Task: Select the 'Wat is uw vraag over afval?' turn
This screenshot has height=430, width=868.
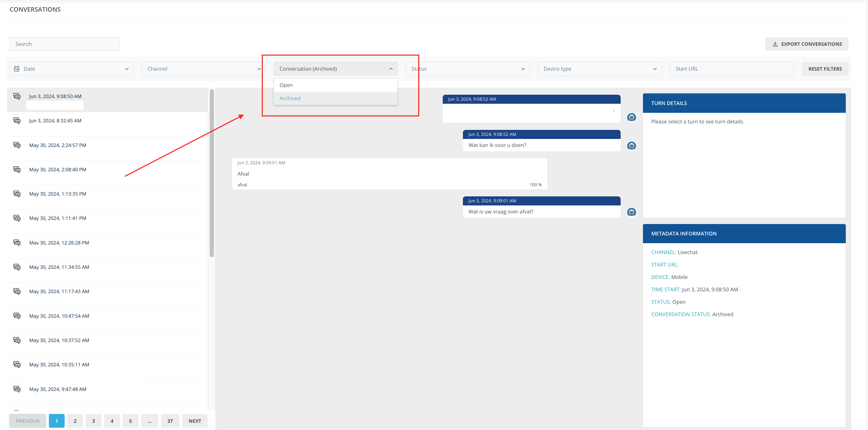Action: 542,207
